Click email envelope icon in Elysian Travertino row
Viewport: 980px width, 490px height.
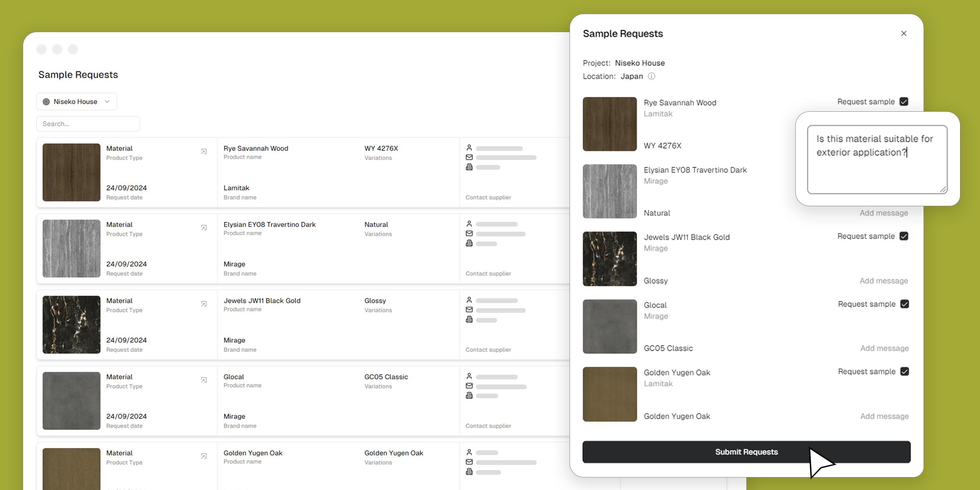click(x=469, y=233)
